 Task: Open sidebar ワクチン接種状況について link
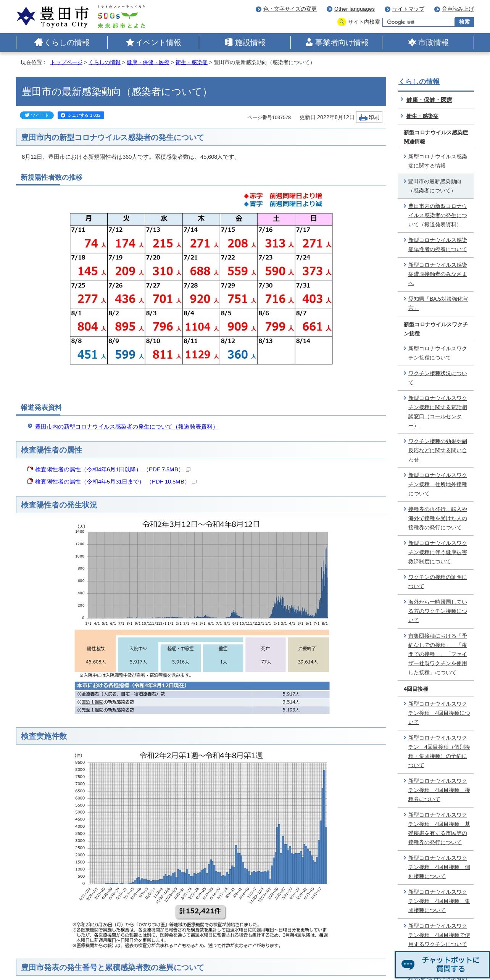click(437, 378)
